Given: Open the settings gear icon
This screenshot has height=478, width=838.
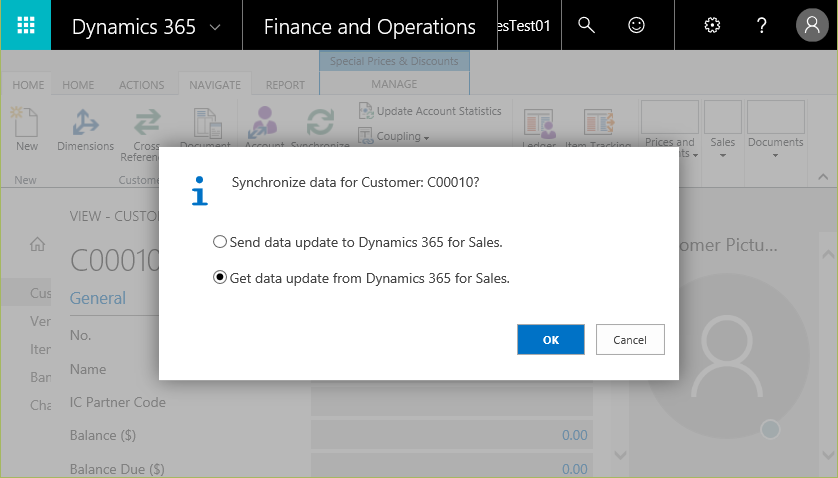Looking at the screenshot, I should [712, 25].
